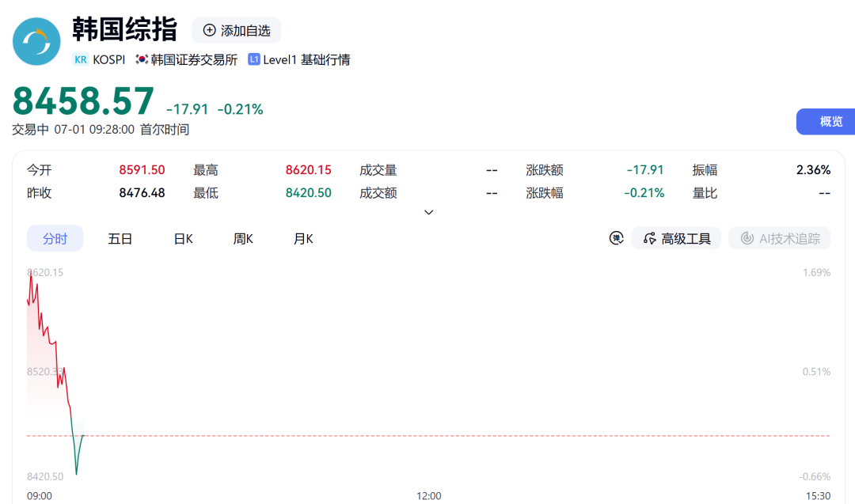Image resolution: width=855 pixels, height=504 pixels.
Task: Click the KOSPI index round logo
Action: pyautogui.click(x=36, y=41)
